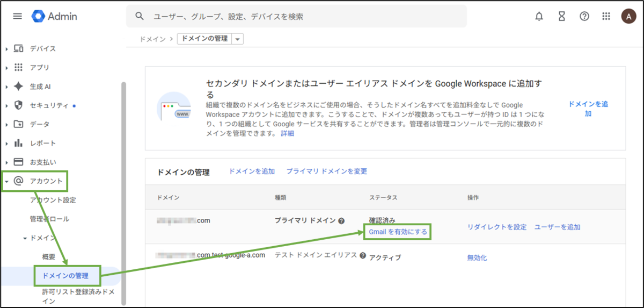This screenshot has height=308, width=644.
Task: Open the Google apps grid
Action: coord(606,16)
